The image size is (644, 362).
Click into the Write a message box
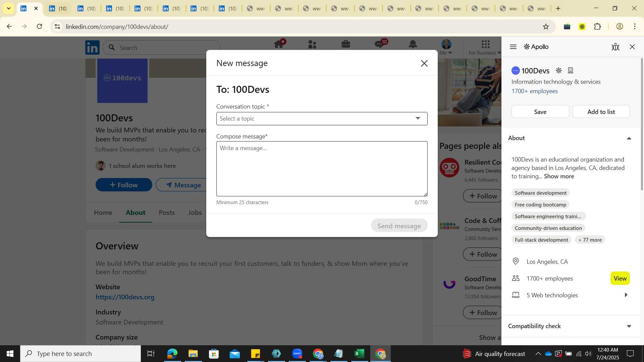322,169
